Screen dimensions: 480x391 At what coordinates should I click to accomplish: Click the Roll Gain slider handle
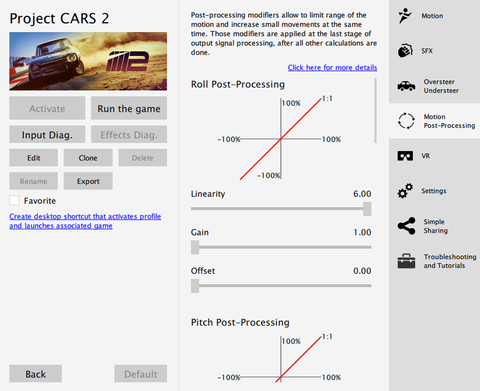195,247
